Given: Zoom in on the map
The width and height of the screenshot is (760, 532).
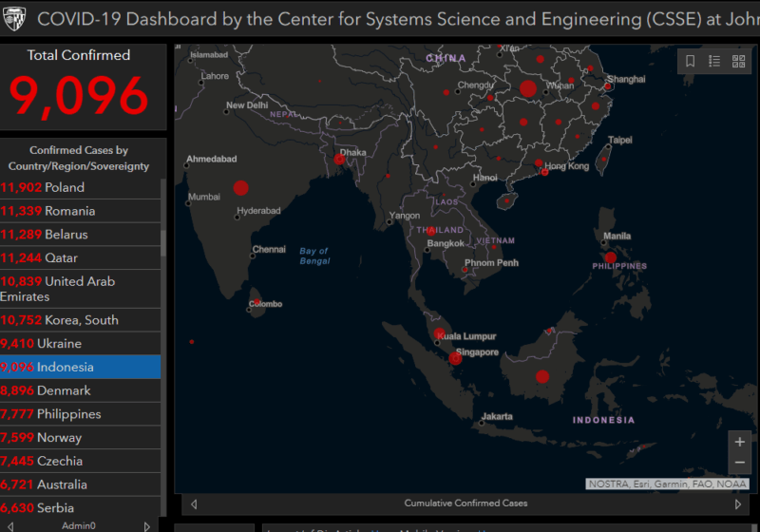Looking at the screenshot, I should 739,442.
